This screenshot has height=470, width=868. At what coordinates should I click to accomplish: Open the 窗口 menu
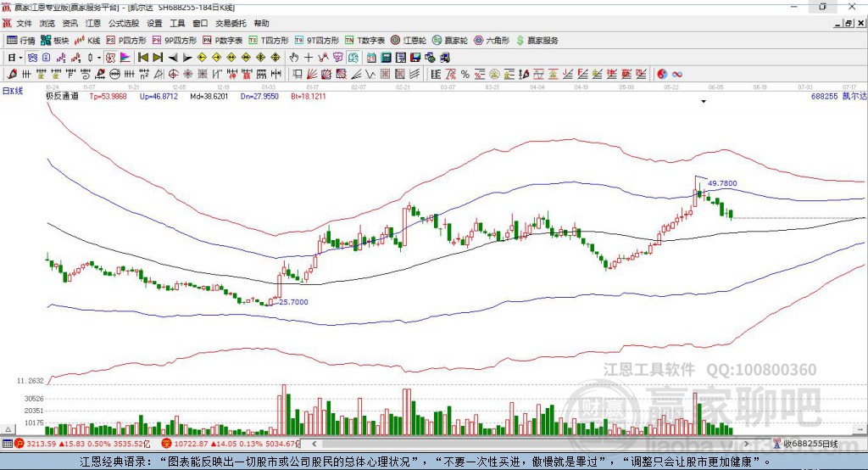click(x=200, y=23)
